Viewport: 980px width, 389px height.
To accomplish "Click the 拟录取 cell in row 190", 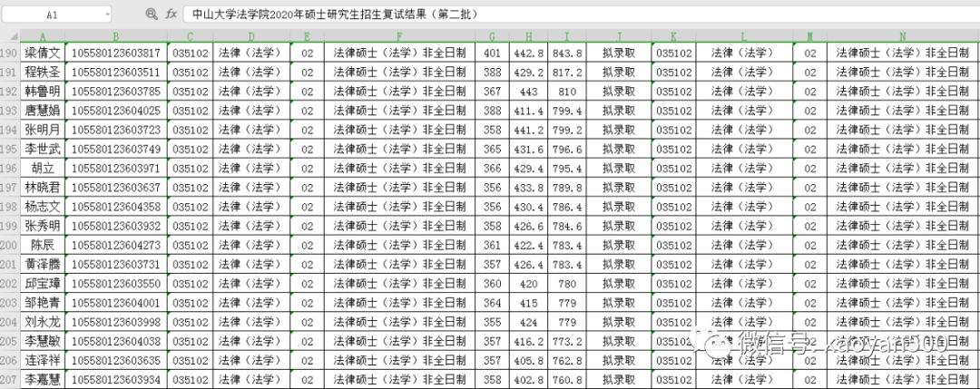I will coord(620,53).
